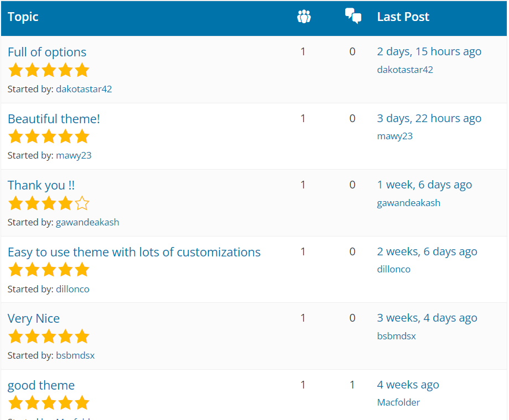The height and width of the screenshot is (420, 509).
Task: Click the star rating under good theme
Action: [49, 403]
